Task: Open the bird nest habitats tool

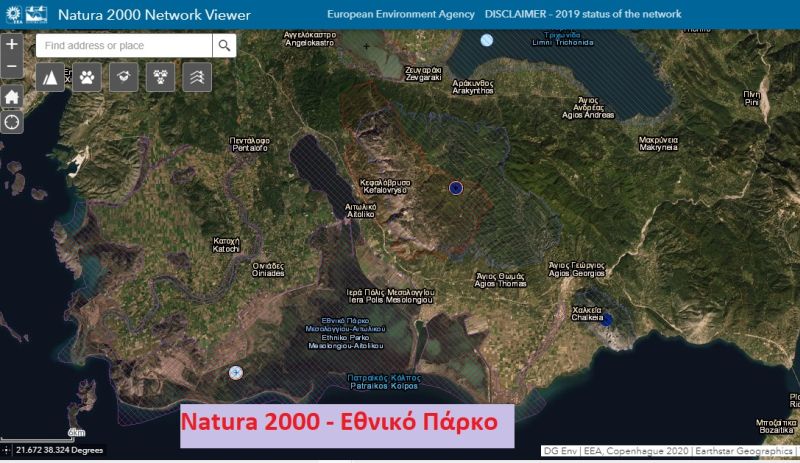Action: (123, 77)
